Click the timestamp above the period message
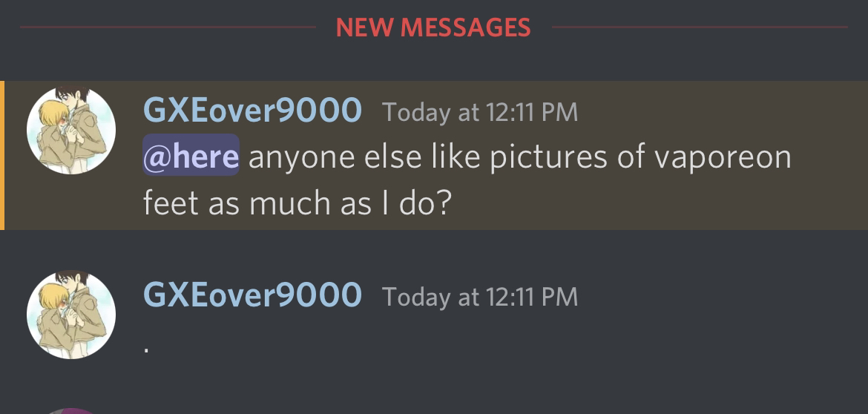This screenshot has height=414, width=868. pyautogui.click(x=480, y=297)
